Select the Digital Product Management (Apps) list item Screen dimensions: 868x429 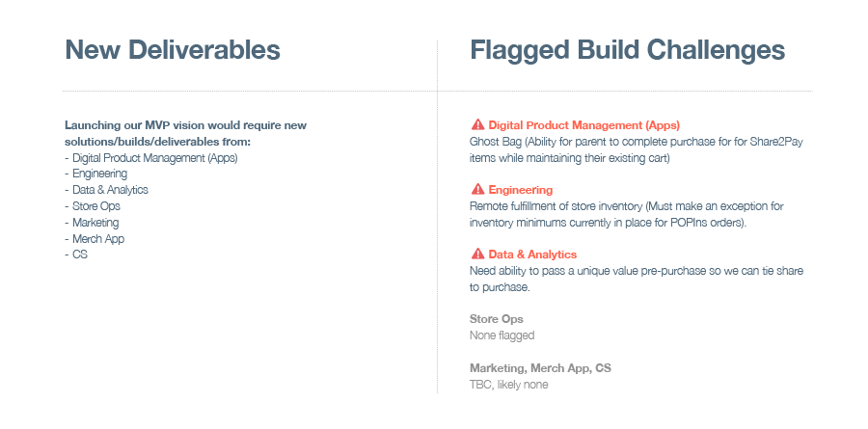154,157
